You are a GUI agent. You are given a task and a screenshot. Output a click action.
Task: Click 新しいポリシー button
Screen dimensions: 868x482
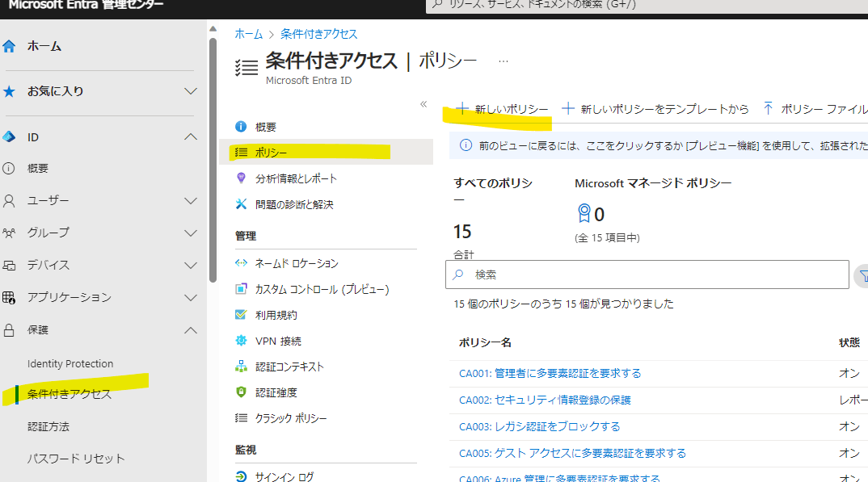pyautogui.click(x=502, y=109)
